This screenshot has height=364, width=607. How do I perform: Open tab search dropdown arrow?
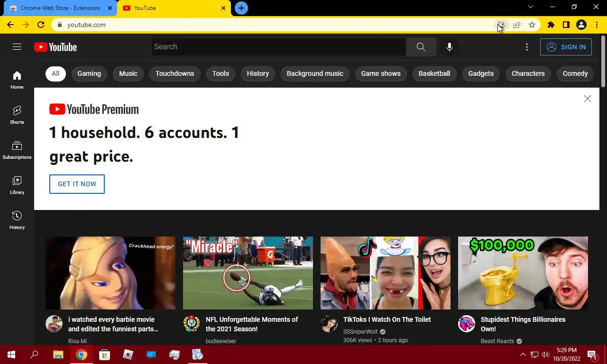pos(531,7)
